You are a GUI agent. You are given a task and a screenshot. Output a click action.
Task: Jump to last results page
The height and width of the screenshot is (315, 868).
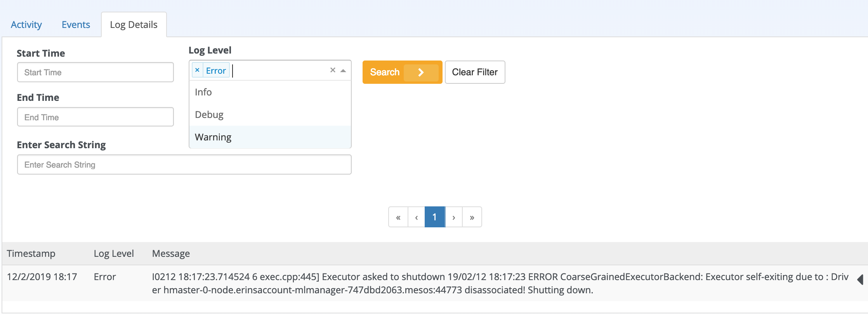pyautogui.click(x=472, y=217)
